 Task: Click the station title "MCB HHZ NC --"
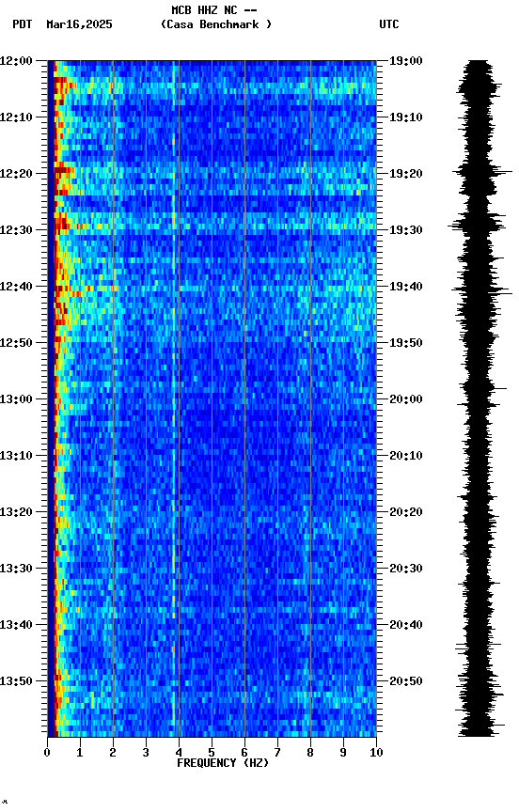214,10
